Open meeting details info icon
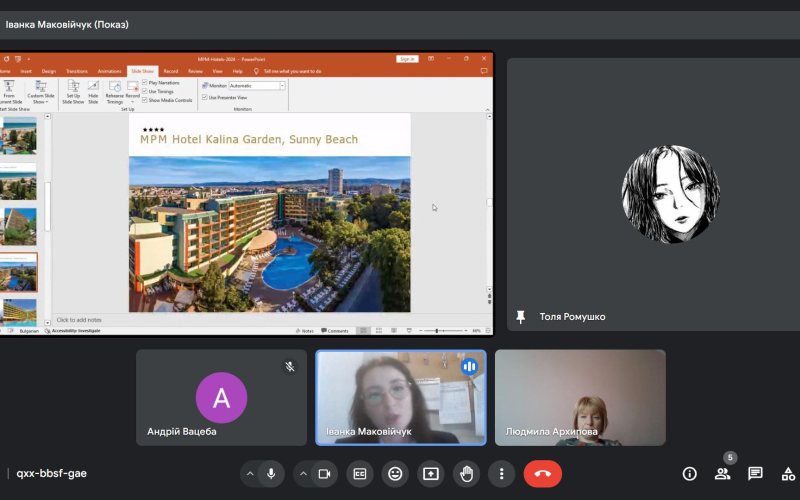This screenshot has height=500, width=800. point(689,474)
